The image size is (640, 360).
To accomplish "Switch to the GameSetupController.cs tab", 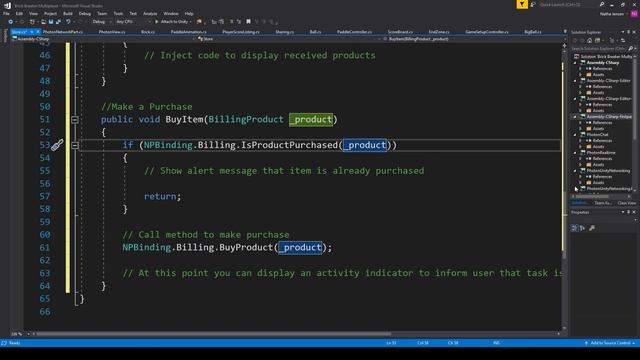I will (x=487, y=32).
